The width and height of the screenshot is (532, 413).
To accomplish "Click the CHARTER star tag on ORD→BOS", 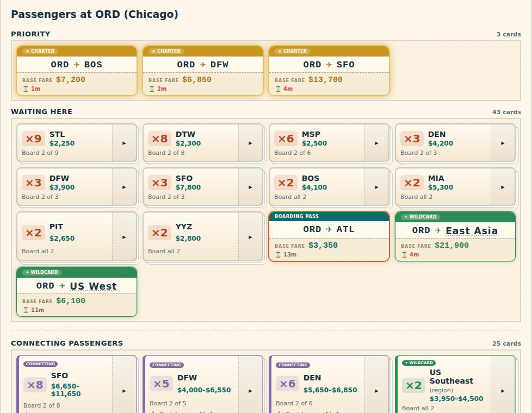I will click(x=40, y=51).
